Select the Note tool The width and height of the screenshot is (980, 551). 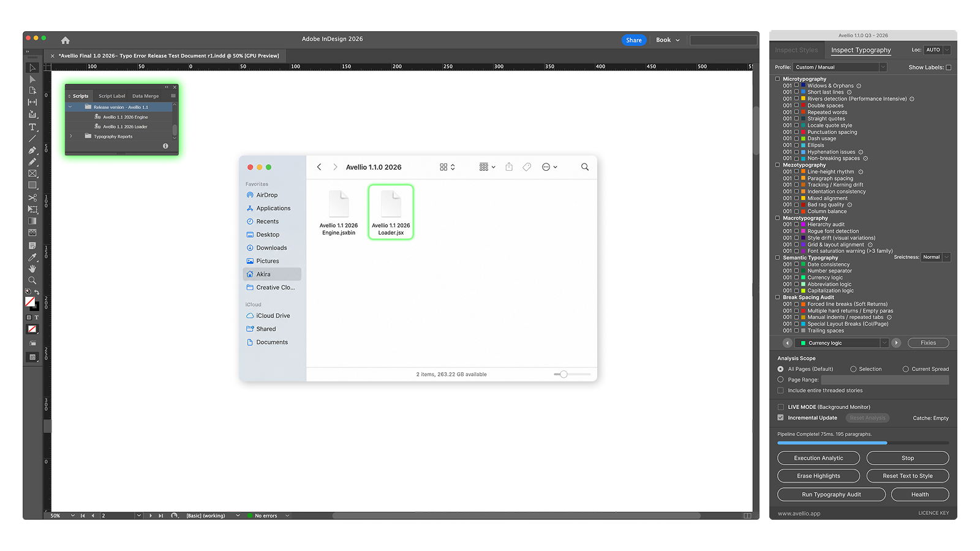point(32,246)
